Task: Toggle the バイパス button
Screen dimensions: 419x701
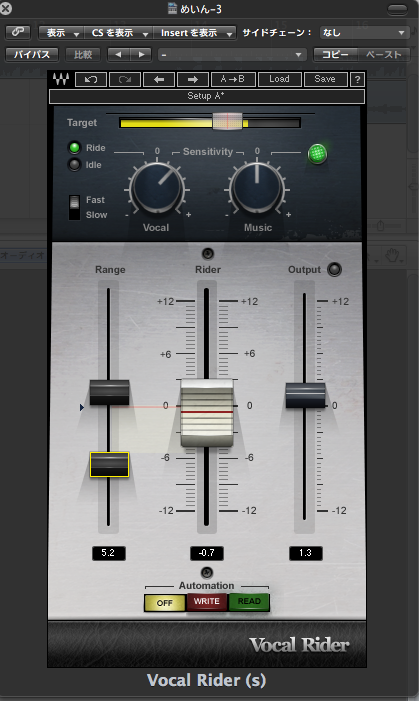Action: [31, 55]
